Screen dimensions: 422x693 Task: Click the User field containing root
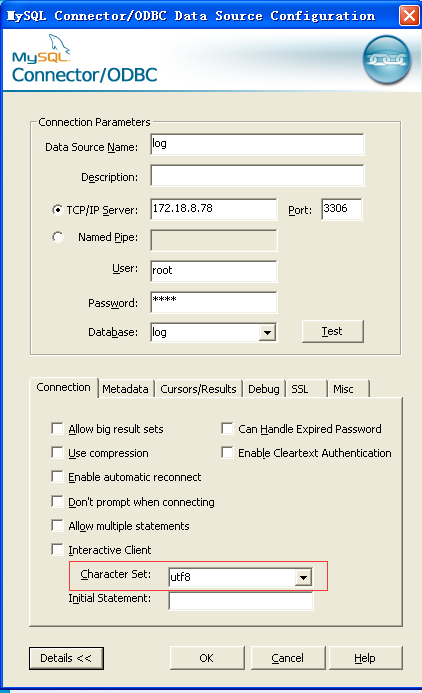(214, 271)
